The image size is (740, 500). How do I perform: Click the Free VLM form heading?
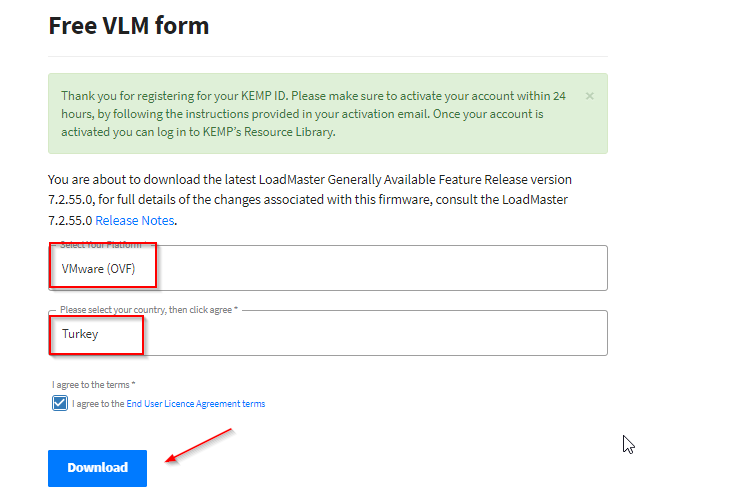[x=128, y=25]
